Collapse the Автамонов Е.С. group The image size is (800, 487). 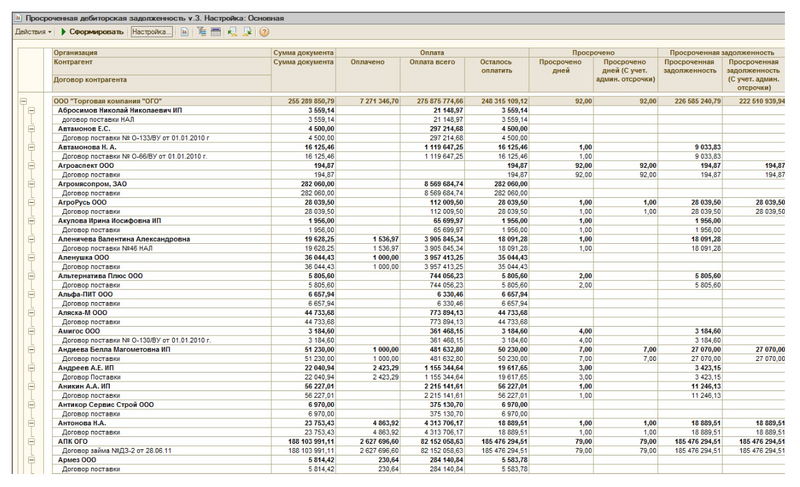pyautogui.click(x=32, y=129)
